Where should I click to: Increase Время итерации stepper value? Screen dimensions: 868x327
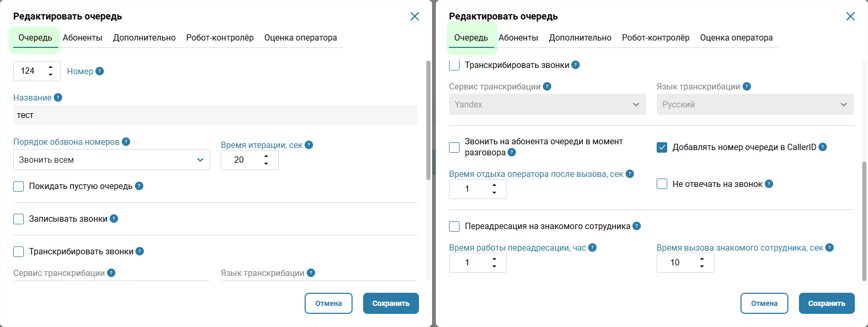(x=266, y=156)
